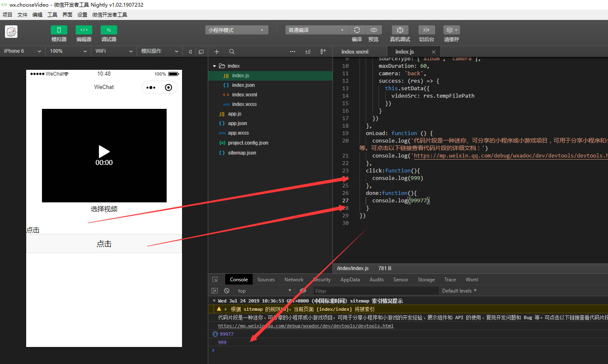Toggle the debugger panel with green 调试器 button
The image size is (608, 364).
[x=108, y=30]
